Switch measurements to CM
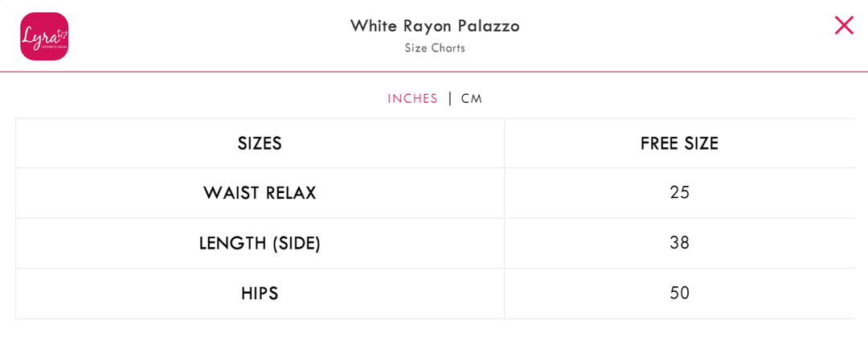This screenshot has width=868, height=362. point(472,99)
